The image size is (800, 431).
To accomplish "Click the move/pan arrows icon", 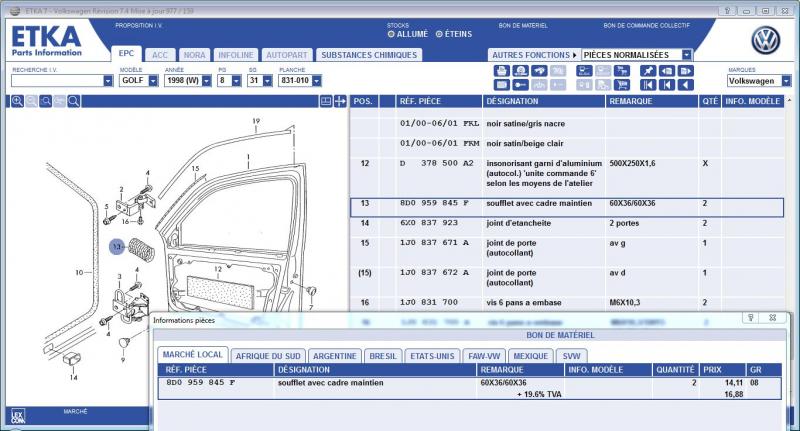I will pyautogui.click(x=340, y=101).
